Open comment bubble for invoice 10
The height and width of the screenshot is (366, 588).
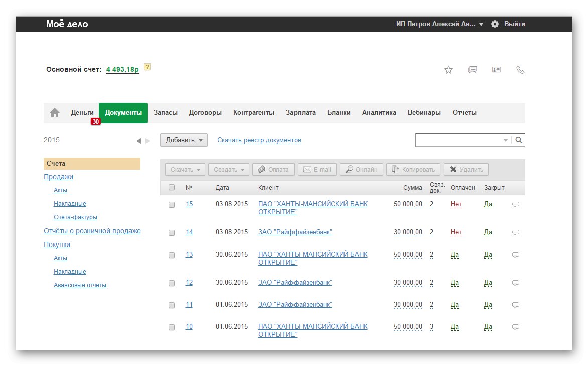[x=516, y=327]
